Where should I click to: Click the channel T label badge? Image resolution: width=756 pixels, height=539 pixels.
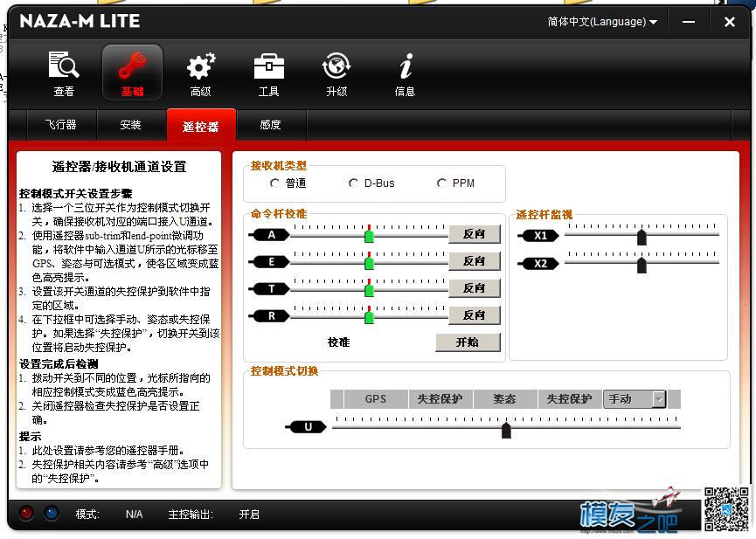(269, 289)
